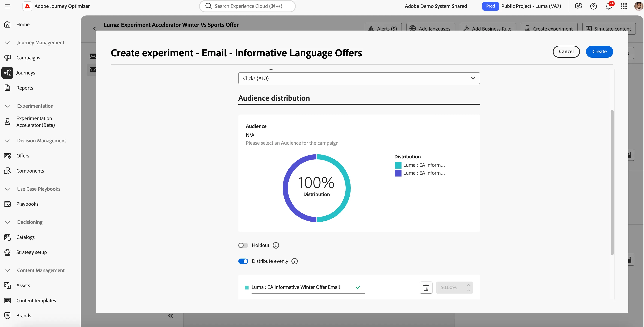
Task: Open the Clicks (AJO) metric dropdown
Action: 359,78
